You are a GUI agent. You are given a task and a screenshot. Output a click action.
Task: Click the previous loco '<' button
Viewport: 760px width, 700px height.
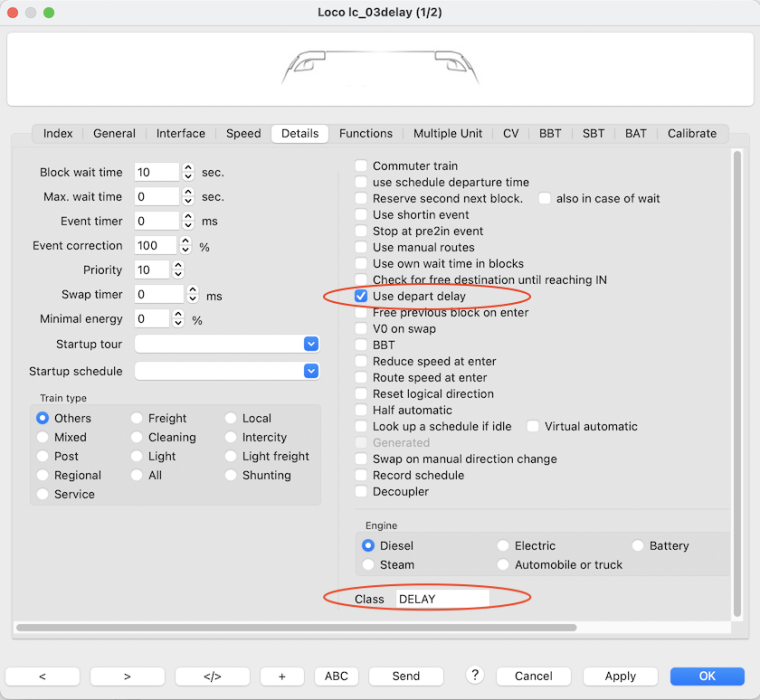pos(43,676)
